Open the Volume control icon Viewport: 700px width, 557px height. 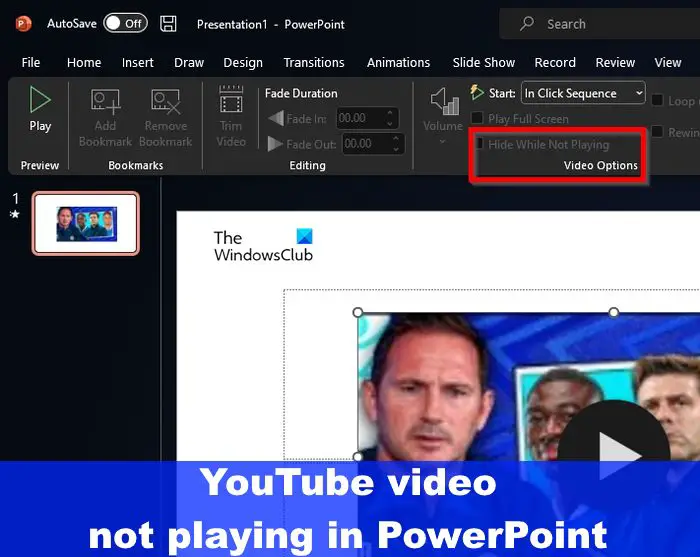442,103
